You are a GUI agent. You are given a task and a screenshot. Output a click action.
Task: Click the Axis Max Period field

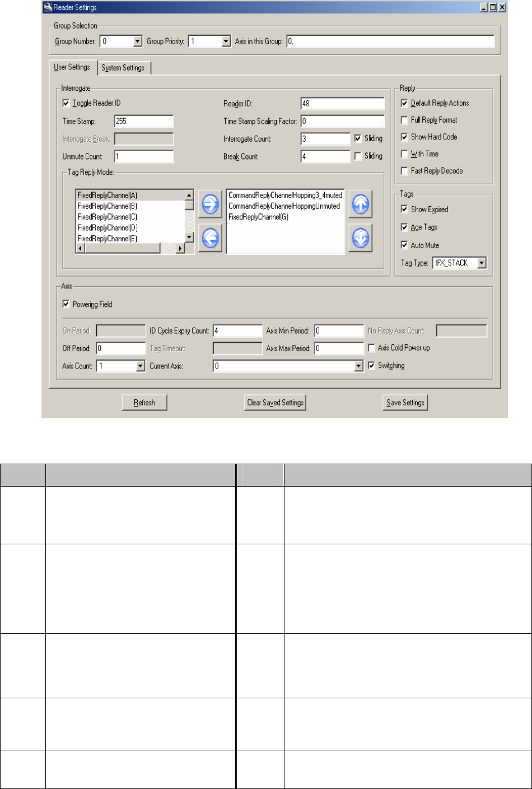(339, 348)
